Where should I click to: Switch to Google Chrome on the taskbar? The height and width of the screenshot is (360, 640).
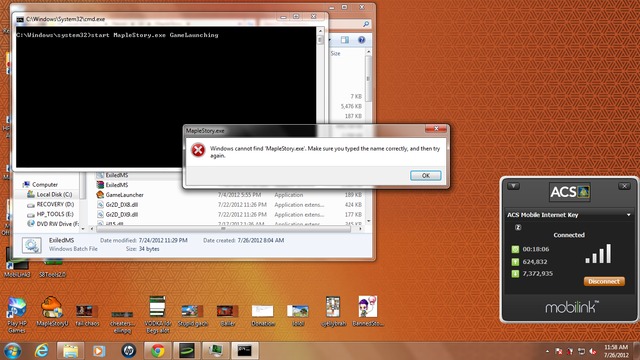158,351
